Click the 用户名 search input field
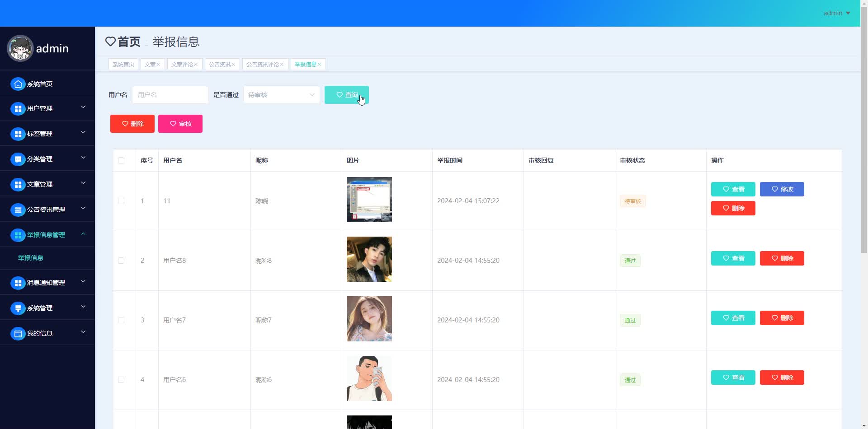The height and width of the screenshot is (429, 868). click(170, 95)
